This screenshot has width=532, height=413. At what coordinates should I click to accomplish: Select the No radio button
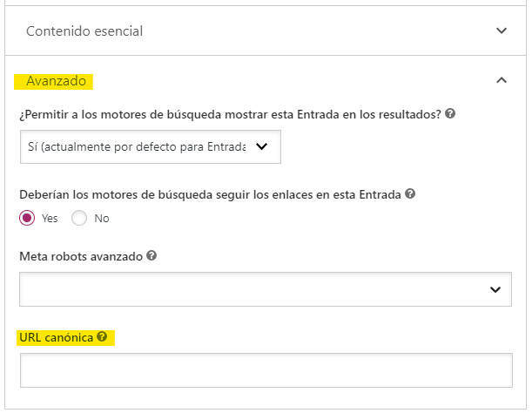pyautogui.click(x=79, y=218)
